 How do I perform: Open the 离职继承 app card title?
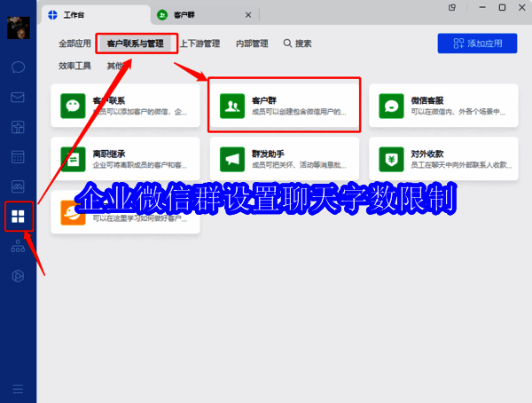(109, 154)
